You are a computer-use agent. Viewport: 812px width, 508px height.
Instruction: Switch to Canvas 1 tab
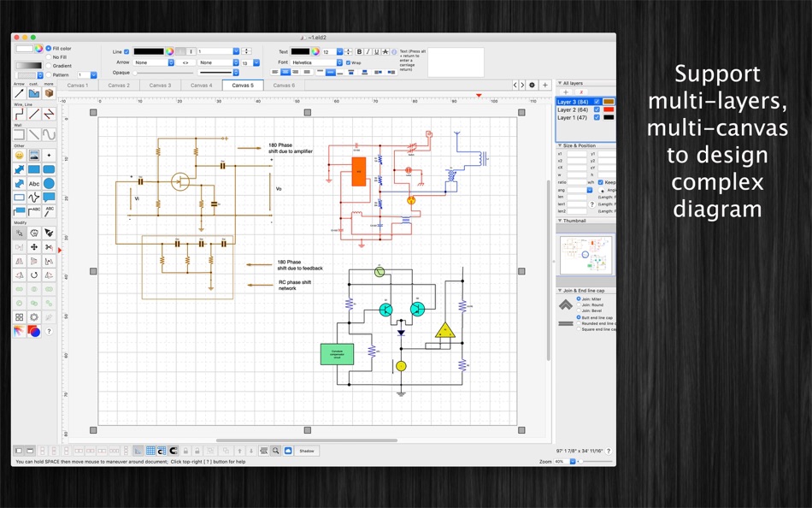[78, 85]
